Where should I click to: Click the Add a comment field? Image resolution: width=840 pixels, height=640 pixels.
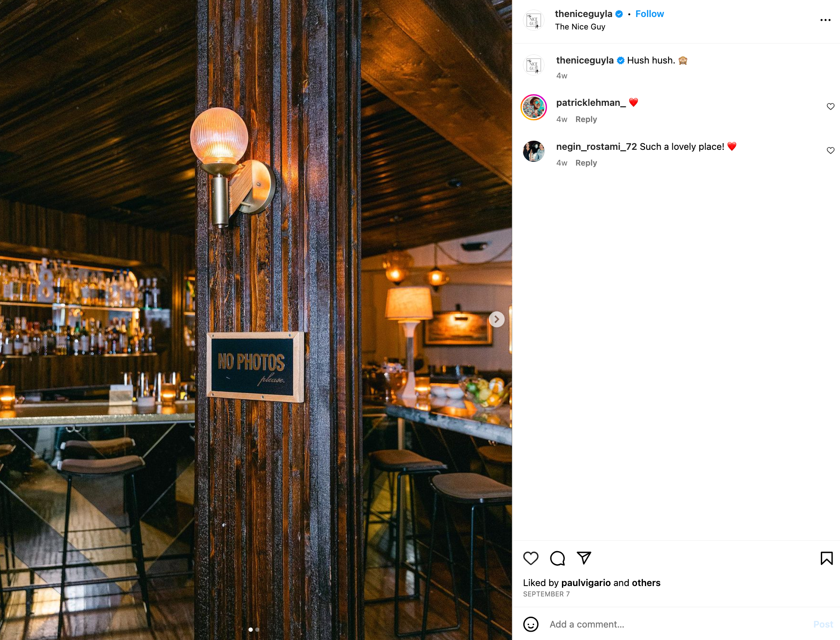[x=676, y=624]
